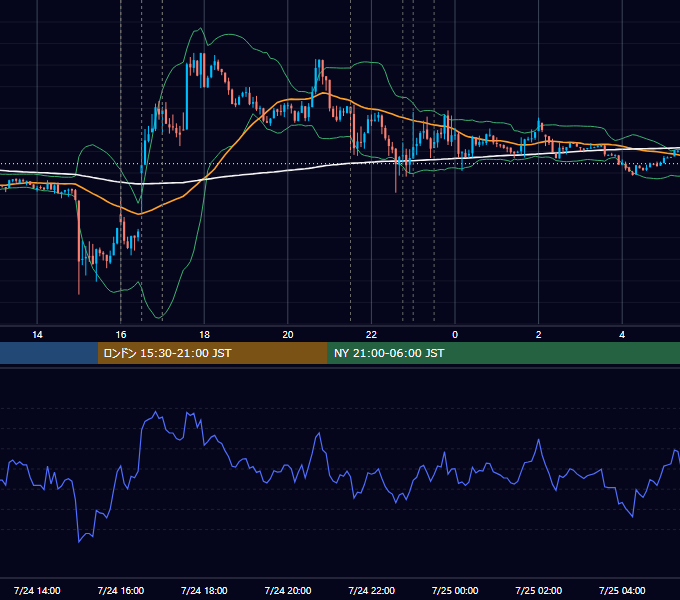
Task: Click the 7/24 16:00 time label
Action: (121, 590)
